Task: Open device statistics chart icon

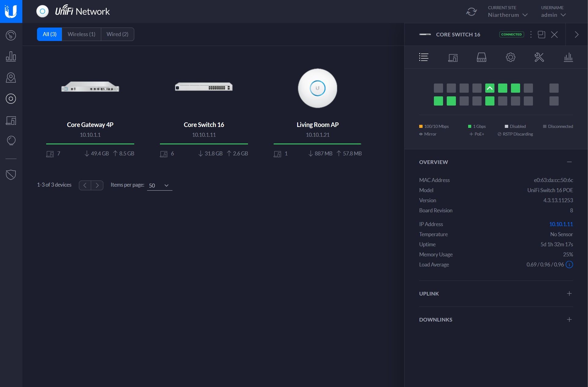Action: (x=568, y=57)
